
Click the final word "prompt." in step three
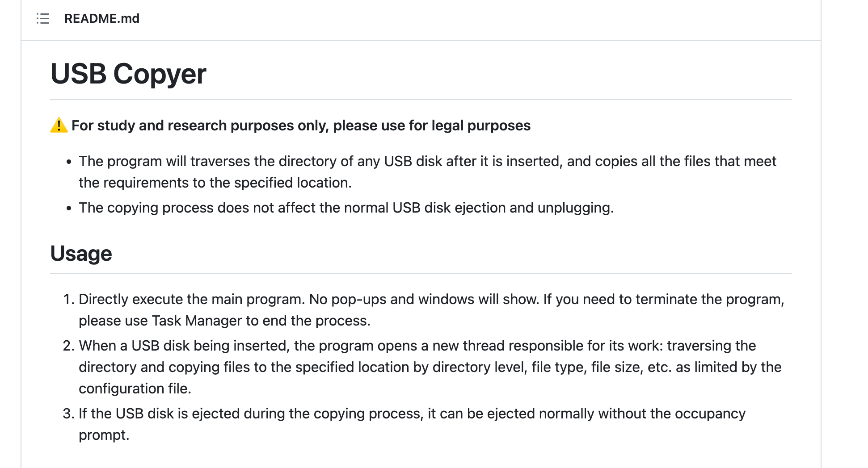click(104, 435)
